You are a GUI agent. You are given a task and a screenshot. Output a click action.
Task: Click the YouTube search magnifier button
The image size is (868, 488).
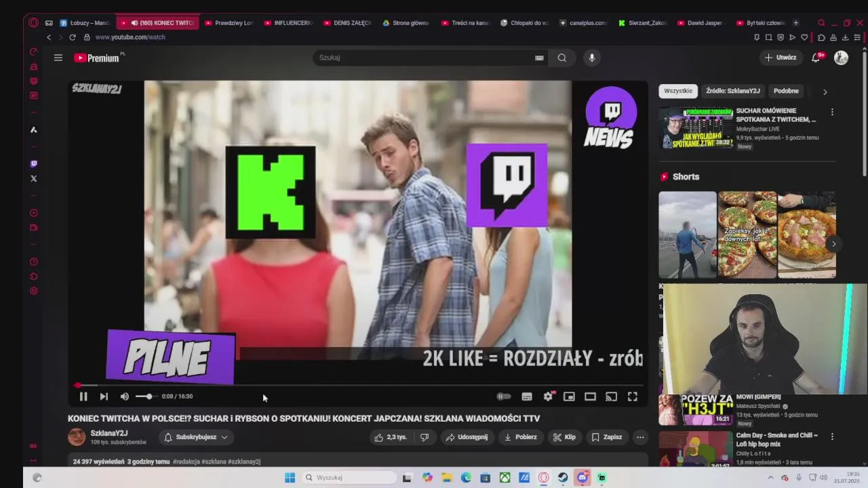point(562,58)
